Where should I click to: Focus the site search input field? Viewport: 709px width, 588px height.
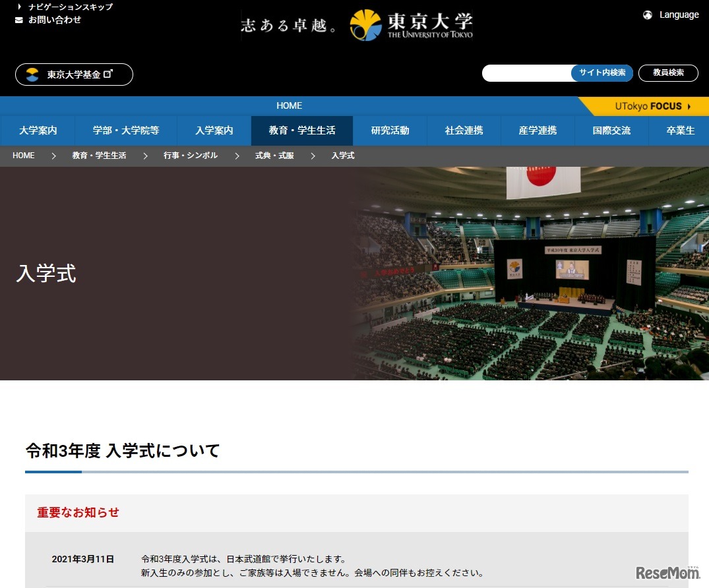click(x=527, y=73)
